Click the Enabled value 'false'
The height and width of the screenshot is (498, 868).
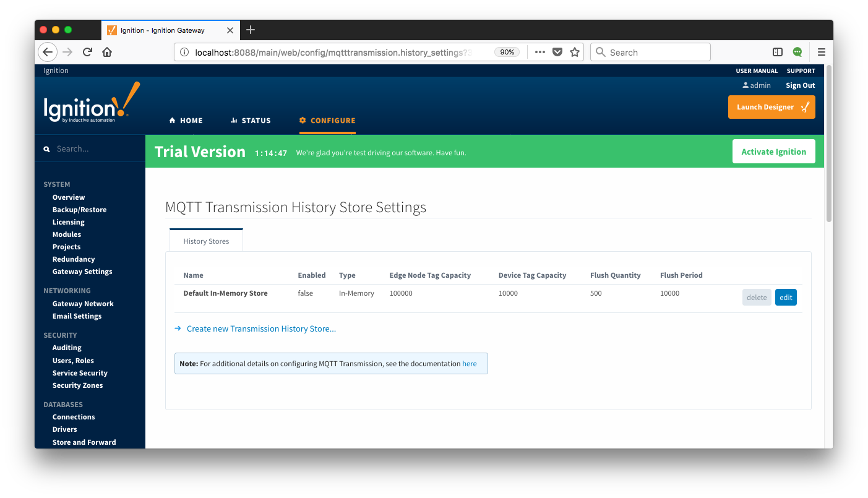306,293
